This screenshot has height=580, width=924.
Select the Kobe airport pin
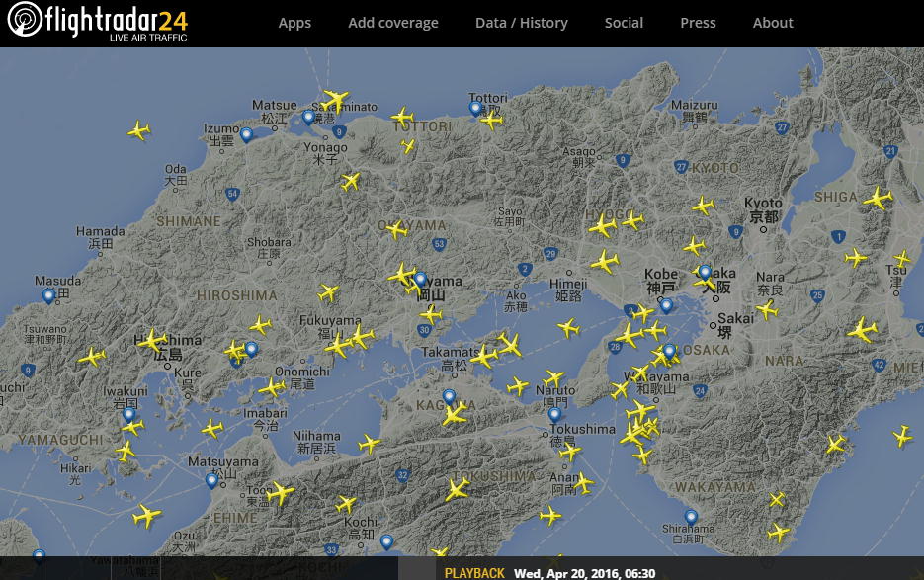click(666, 305)
